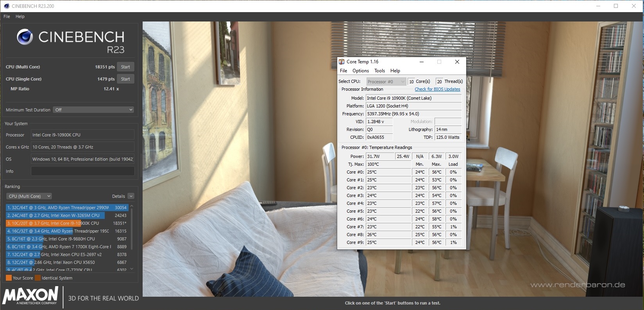
Task: Click the Cores x GHz field
Action: 82,147
